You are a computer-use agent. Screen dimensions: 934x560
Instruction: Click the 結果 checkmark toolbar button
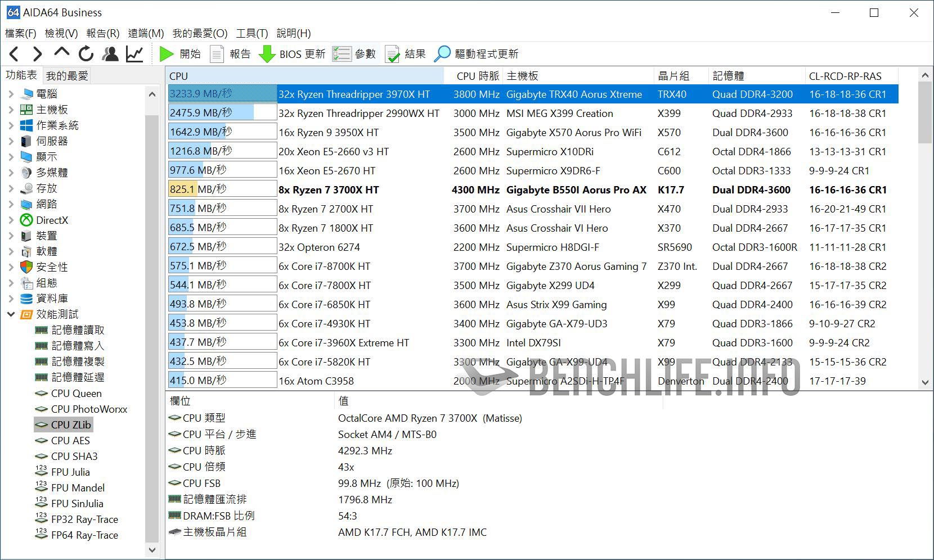(405, 54)
